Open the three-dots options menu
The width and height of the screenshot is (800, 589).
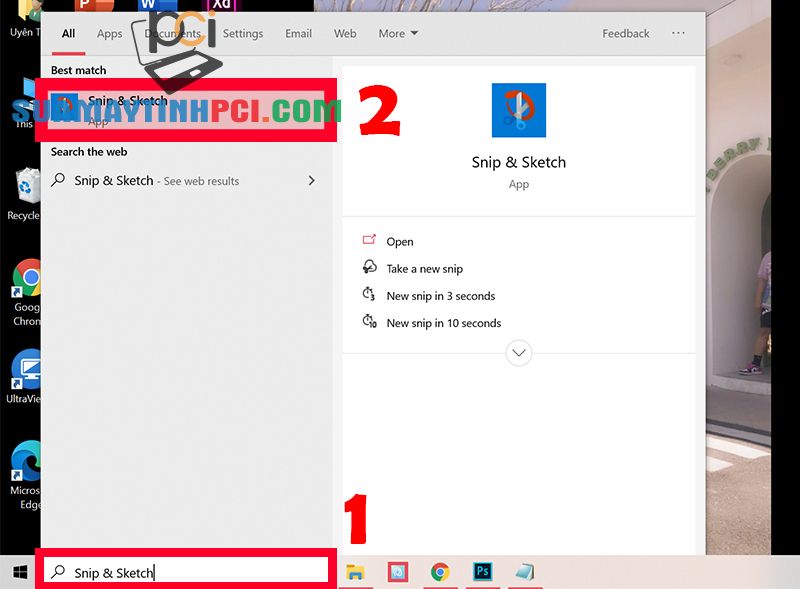click(678, 33)
